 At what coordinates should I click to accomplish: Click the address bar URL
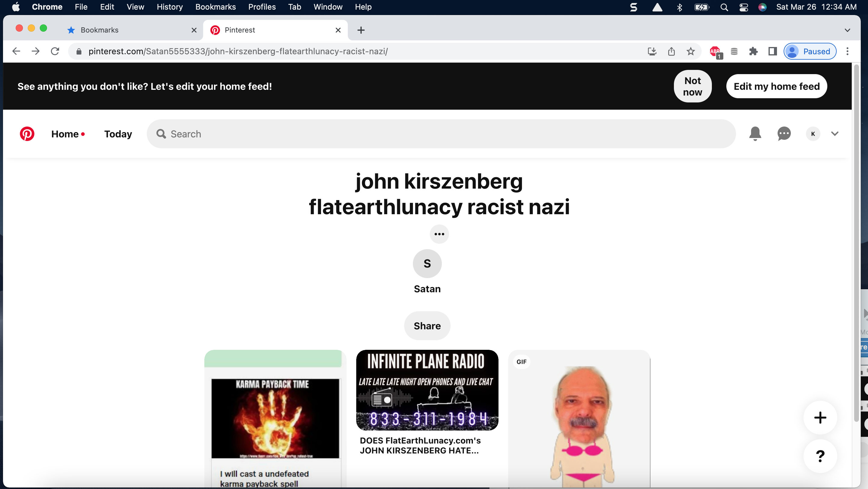pos(238,51)
